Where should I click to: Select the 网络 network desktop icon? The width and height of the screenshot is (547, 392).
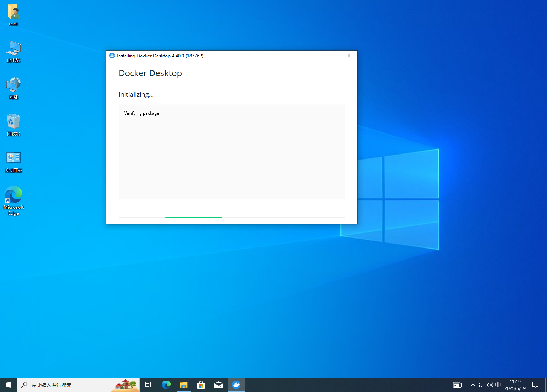pos(14,88)
